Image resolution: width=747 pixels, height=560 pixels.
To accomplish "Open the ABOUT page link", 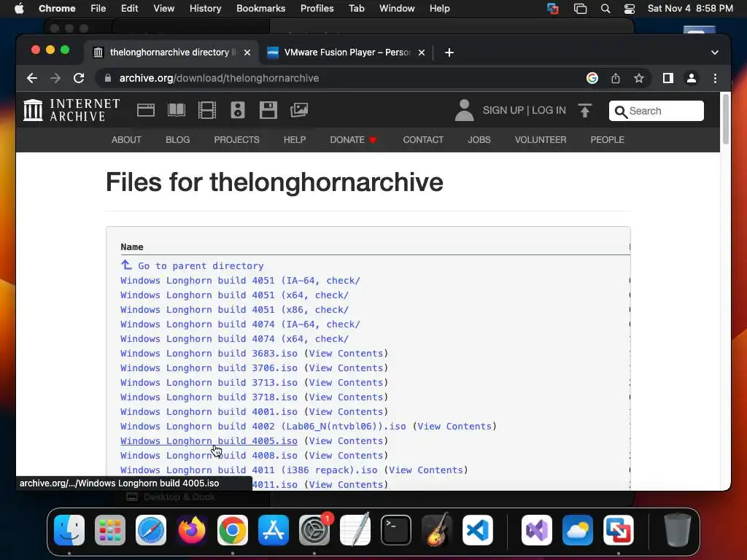I will [x=126, y=139].
